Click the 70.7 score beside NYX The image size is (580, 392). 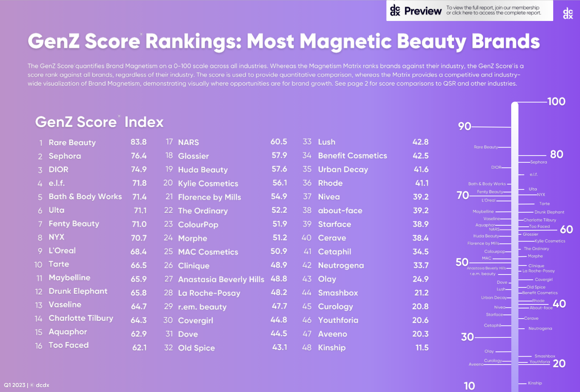click(139, 238)
